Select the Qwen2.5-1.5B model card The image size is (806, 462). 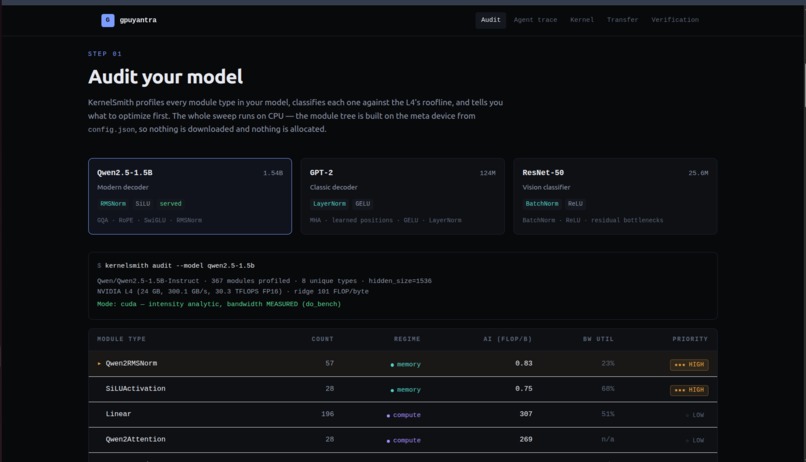click(190, 196)
